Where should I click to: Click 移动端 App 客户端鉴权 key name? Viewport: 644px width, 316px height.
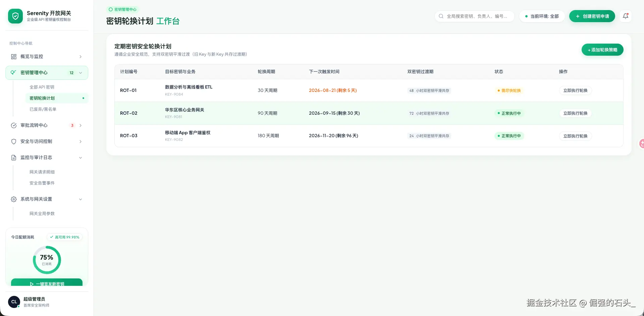click(187, 133)
